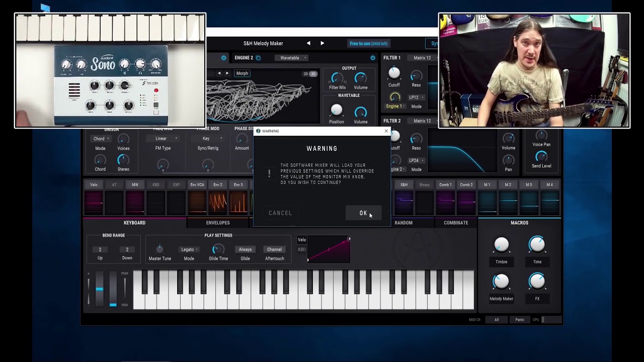
Task: Select Env VCA modulation source
Action: [197, 185]
